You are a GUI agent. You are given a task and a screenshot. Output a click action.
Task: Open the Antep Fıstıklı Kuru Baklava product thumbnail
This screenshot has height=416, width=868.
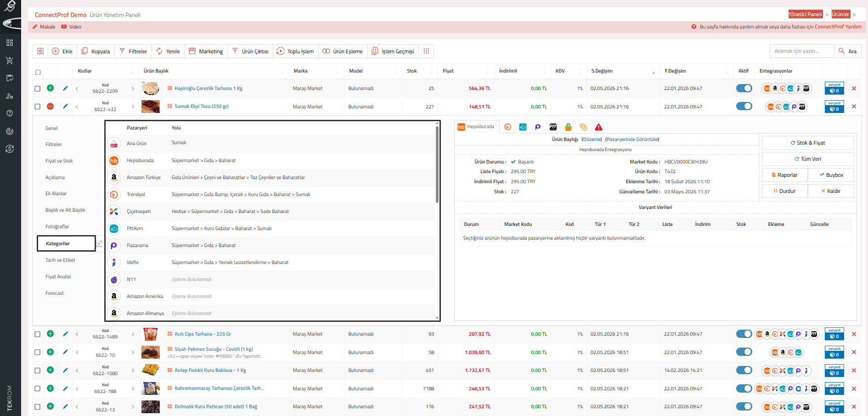coord(151,370)
